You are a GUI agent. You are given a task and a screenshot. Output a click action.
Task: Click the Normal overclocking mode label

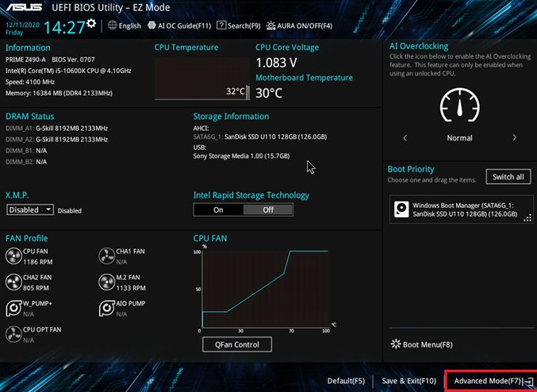pos(459,138)
